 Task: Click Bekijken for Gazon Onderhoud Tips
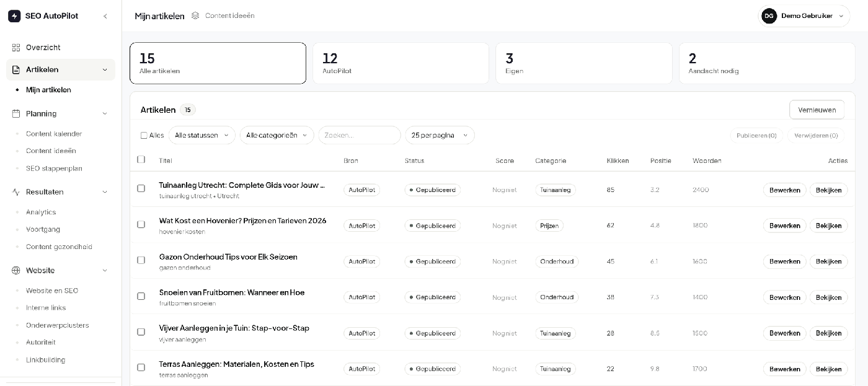(x=828, y=261)
